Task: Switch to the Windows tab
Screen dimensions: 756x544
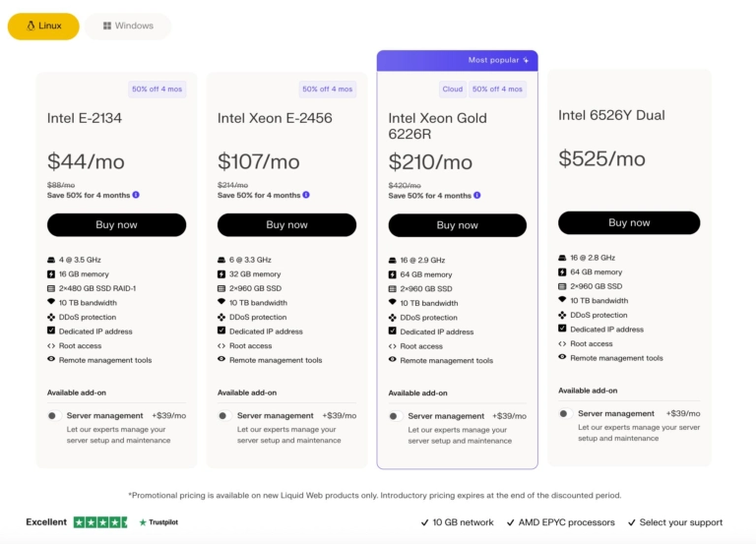Action: click(128, 26)
